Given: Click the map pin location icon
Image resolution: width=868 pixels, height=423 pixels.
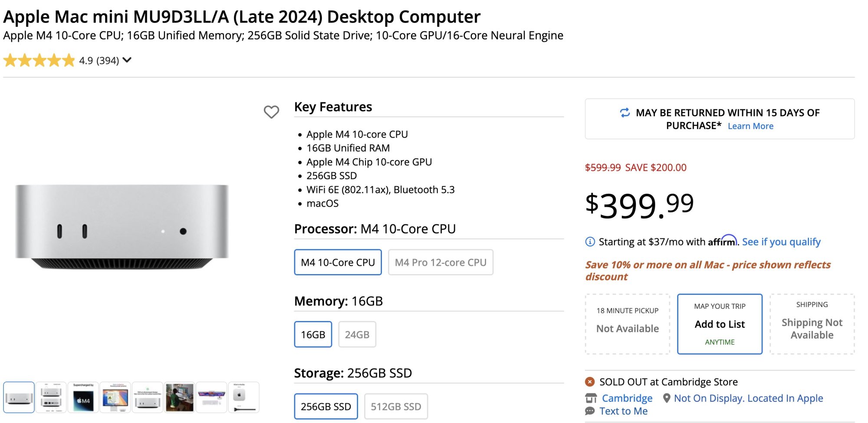Looking at the screenshot, I should (x=667, y=398).
